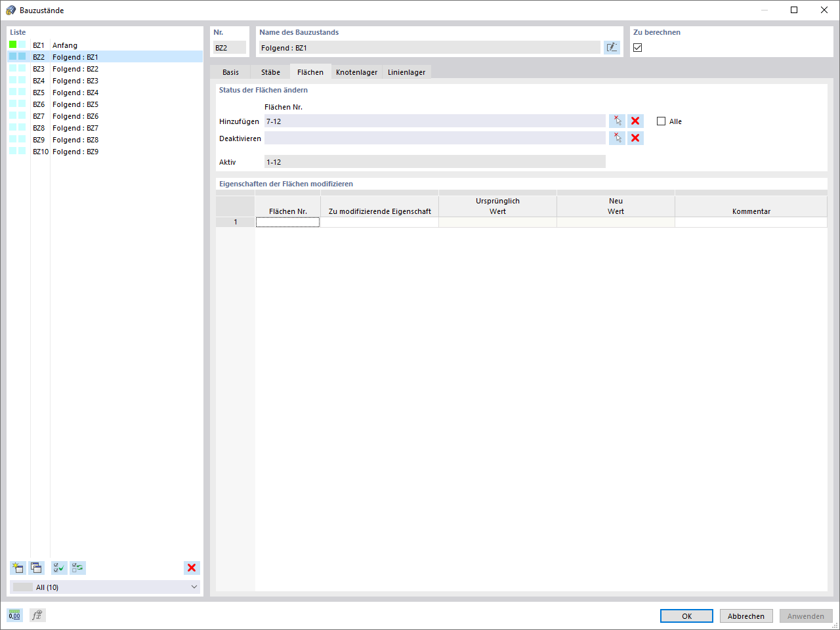The height and width of the screenshot is (630, 840).
Task: Click the Aktiv field showing 1-12
Action: click(435, 161)
